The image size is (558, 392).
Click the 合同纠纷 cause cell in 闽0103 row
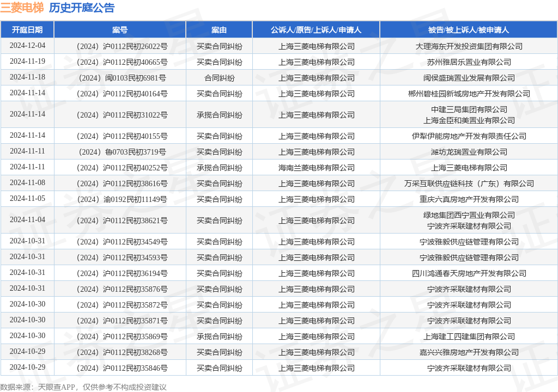219,78
